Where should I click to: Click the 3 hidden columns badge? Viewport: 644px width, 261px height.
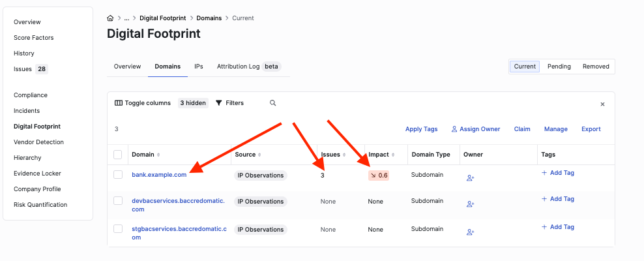(x=193, y=102)
